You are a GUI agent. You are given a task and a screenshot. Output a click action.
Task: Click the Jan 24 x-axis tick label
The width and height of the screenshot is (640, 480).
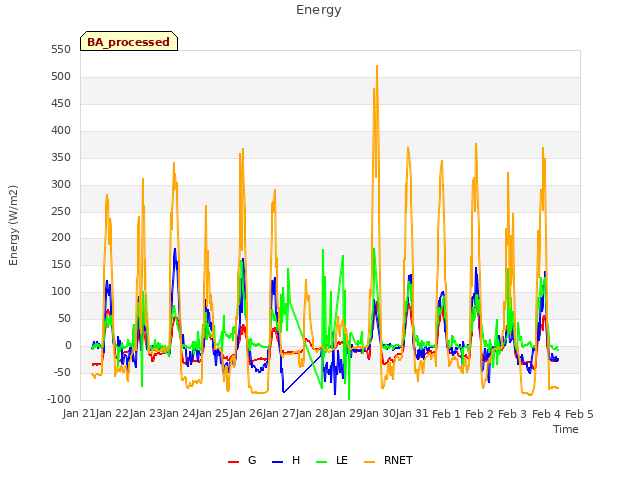click(179, 413)
